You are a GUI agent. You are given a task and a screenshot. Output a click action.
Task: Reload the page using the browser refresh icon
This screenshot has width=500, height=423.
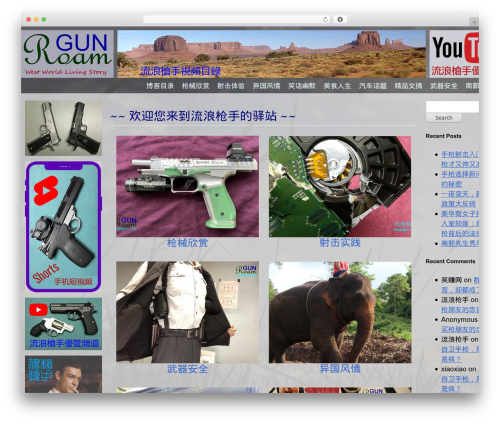325,19
